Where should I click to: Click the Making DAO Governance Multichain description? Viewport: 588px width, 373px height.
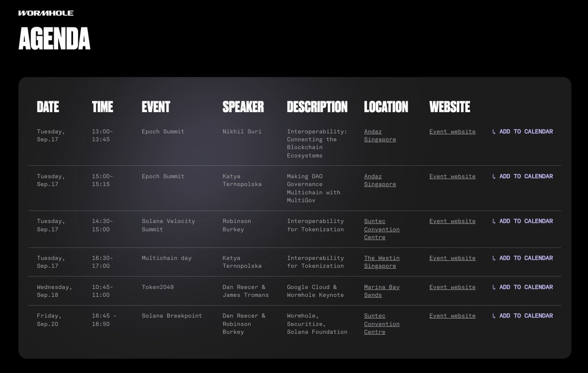[x=314, y=188]
